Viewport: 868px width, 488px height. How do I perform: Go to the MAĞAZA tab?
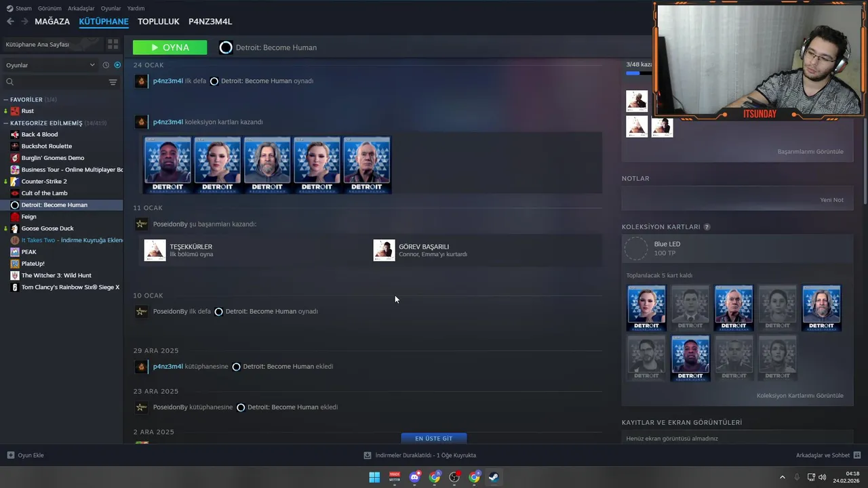[52, 22]
